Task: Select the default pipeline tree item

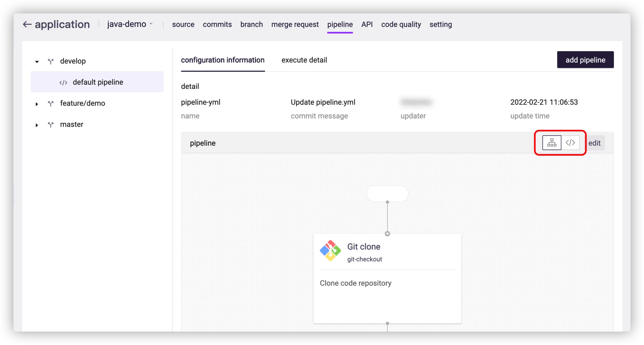Action: pyautogui.click(x=98, y=82)
